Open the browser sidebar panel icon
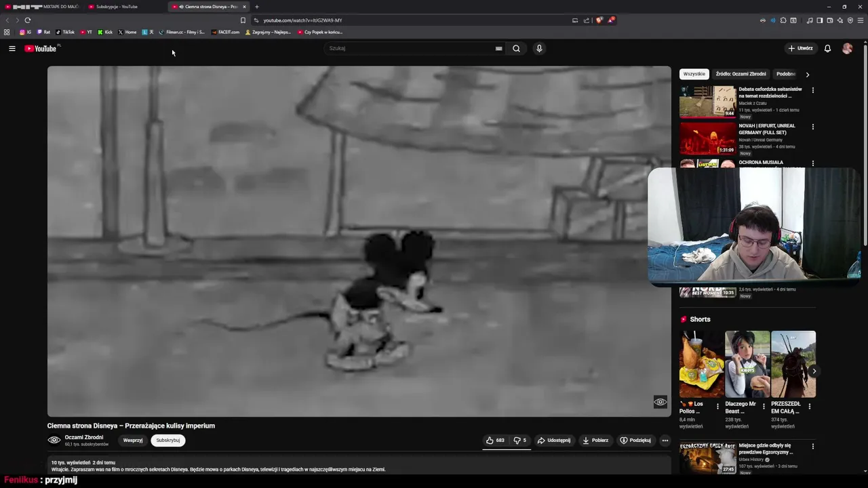The width and height of the screenshot is (868, 488). [x=820, y=20]
